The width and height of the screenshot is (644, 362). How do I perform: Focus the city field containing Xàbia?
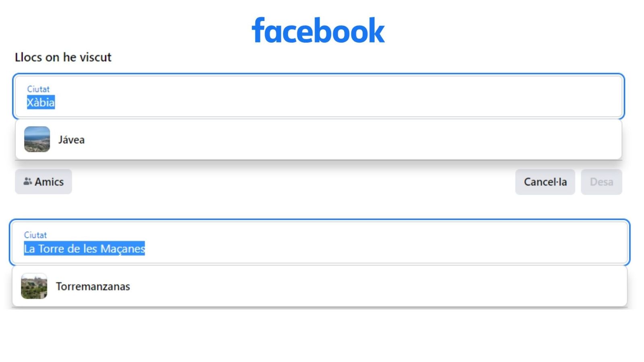pos(318,97)
